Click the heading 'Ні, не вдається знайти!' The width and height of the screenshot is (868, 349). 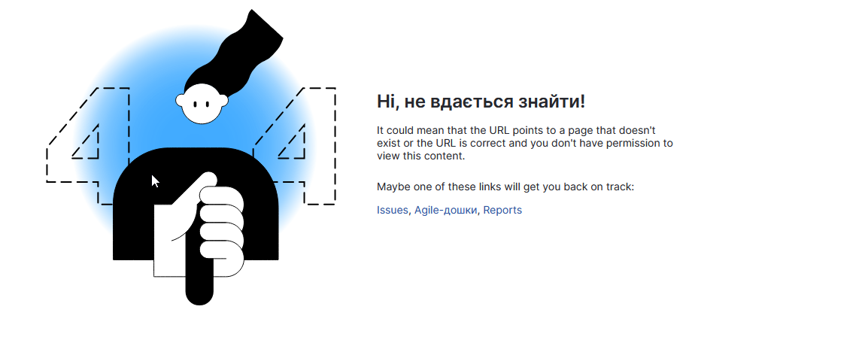[x=481, y=102]
